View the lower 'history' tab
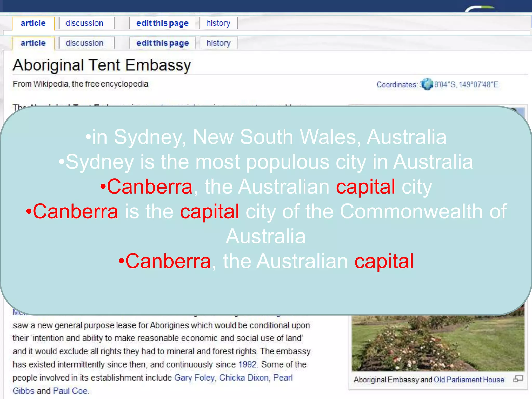Screen dimensions: 532x399 tap(218, 43)
